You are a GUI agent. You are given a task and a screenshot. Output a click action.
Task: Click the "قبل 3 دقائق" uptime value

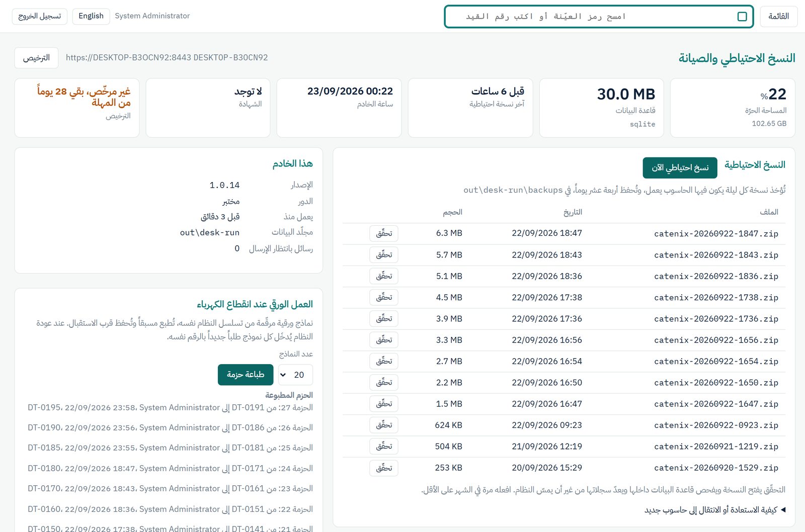point(220,217)
